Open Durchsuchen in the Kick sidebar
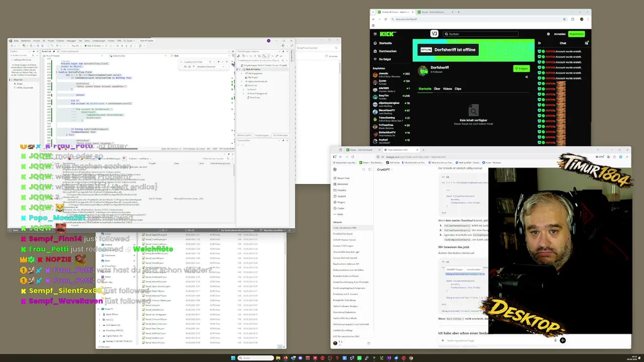644x362 pixels. point(388,51)
